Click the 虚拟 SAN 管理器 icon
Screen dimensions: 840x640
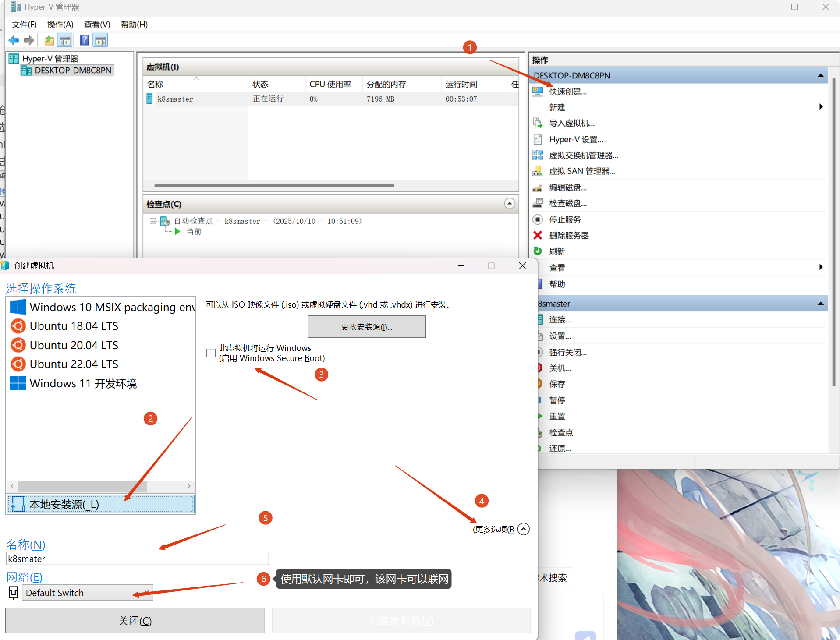click(x=538, y=171)
